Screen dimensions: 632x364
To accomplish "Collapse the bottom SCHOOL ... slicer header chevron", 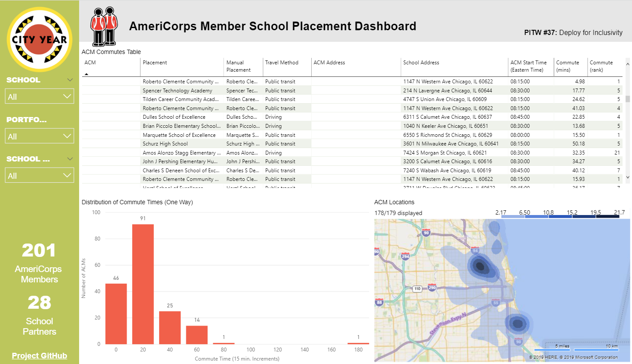I will point(70,159).
